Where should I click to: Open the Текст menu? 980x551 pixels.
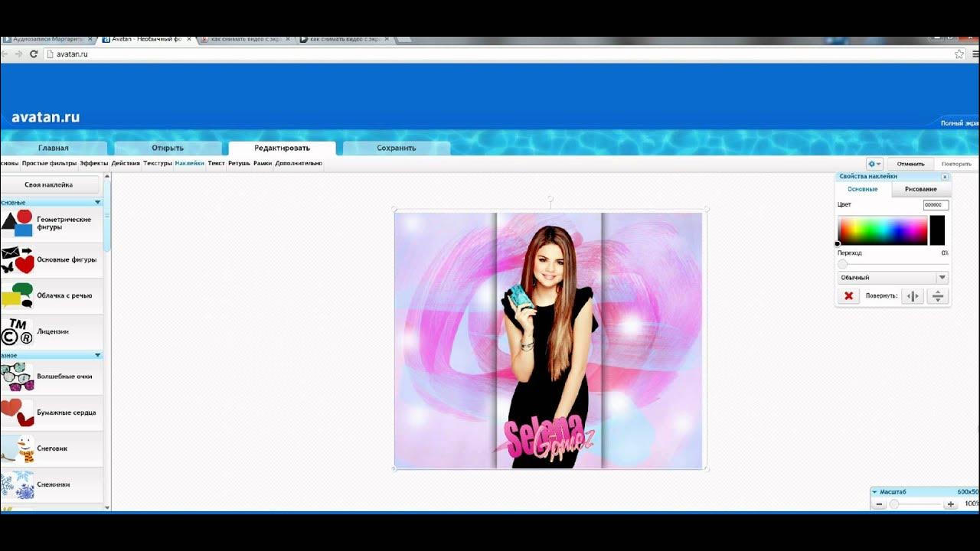[217, 163]
